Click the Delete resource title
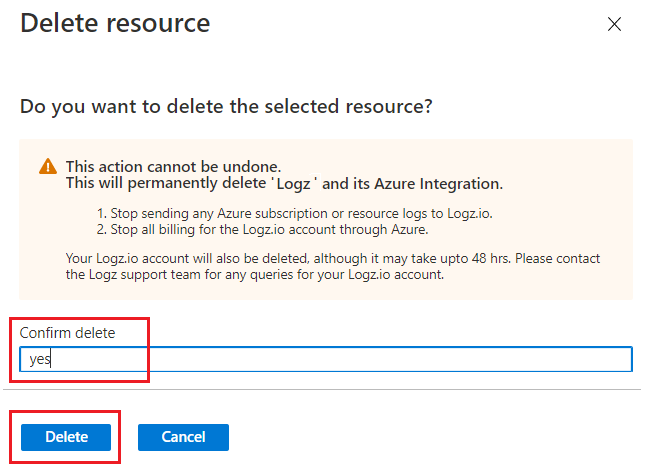Viewport: 661px width, 476px height. point(115,24)
